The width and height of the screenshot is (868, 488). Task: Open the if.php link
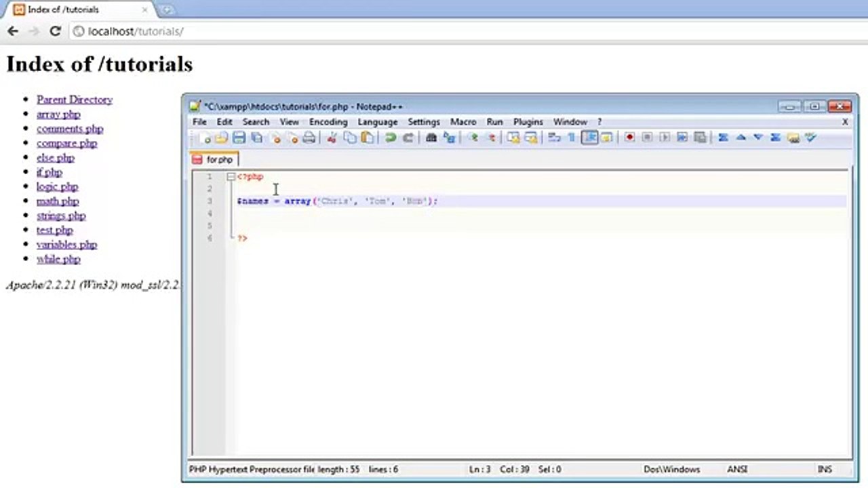tap(50, 172)
